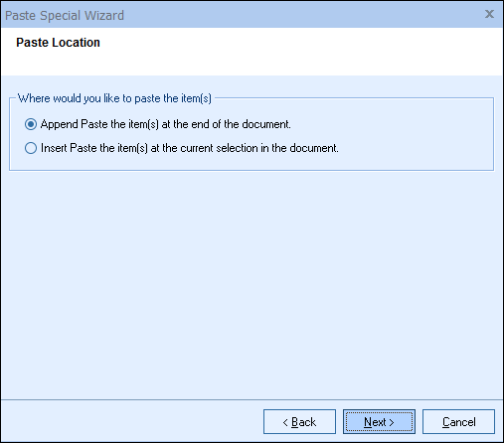Close the Paste Special Wizard with the X icon

pos(489,14)
